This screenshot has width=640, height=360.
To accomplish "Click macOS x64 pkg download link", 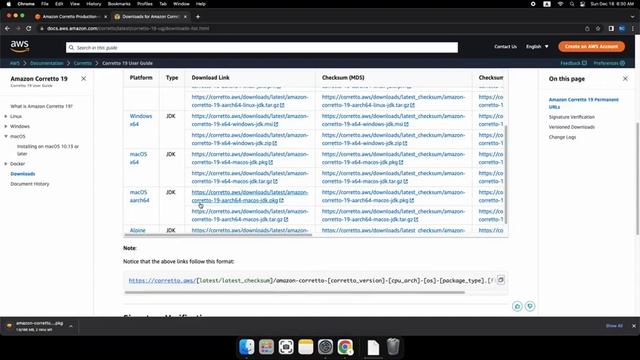I will [x=249, y=158].
